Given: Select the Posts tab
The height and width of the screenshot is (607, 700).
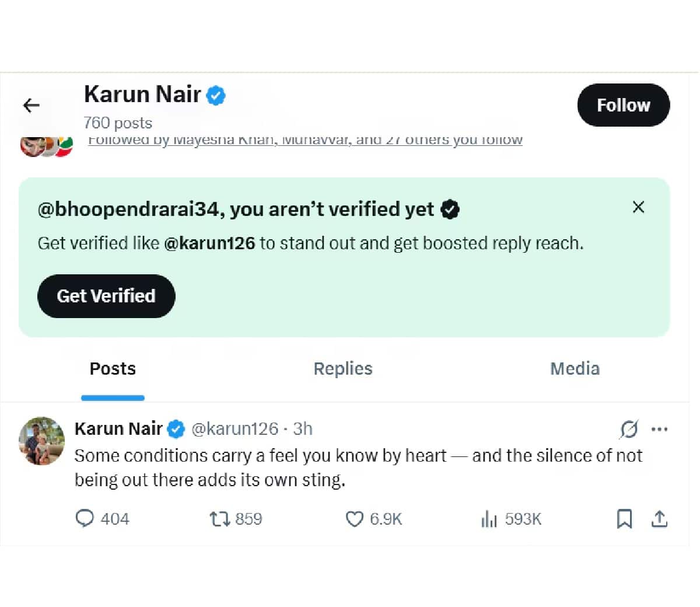Looking at the screenshot, I should 113,369.
